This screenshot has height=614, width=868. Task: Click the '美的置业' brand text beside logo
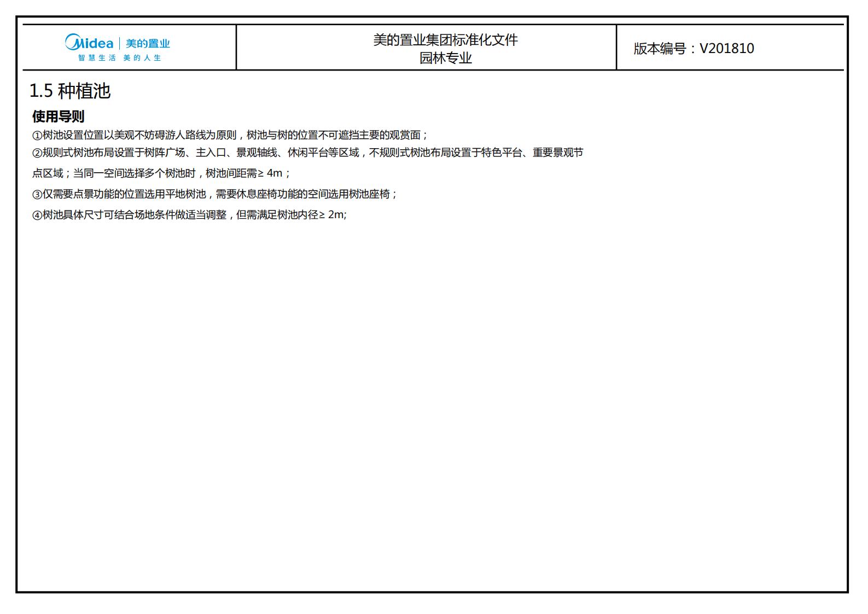[x=148, y=44]
